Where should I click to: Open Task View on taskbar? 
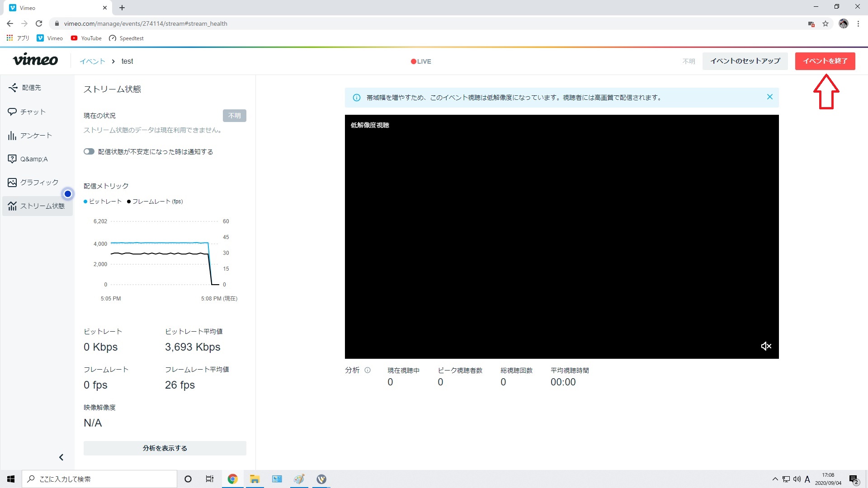click(x=210, y=479)
